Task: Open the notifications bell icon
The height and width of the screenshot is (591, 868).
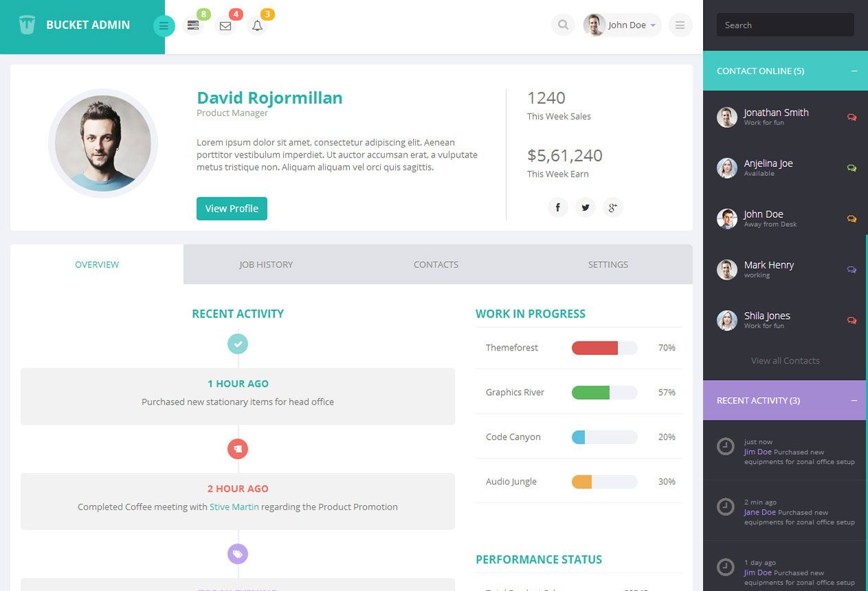Action: click(x=257, y=26)
